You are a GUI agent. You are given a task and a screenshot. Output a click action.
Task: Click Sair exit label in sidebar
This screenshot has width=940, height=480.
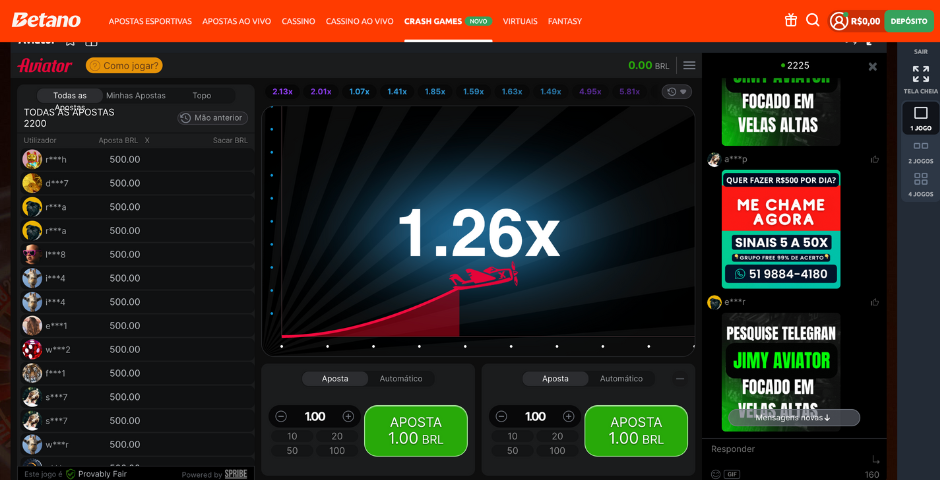click(921, 52)
